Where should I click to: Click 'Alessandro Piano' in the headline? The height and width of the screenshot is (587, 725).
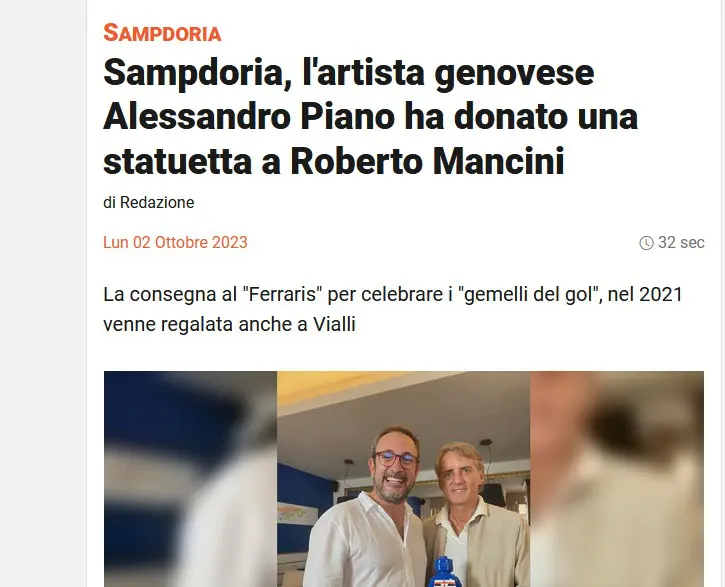coord(249,116)
